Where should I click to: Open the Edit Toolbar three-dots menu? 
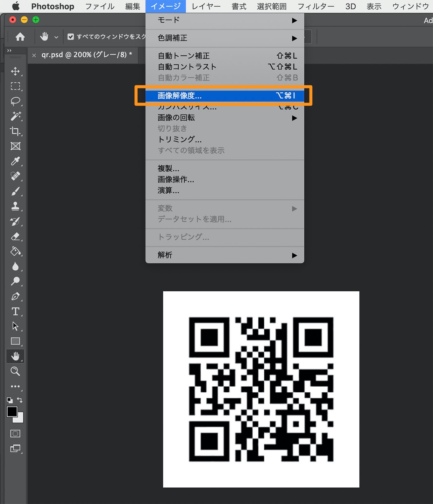tap(15, 386)
